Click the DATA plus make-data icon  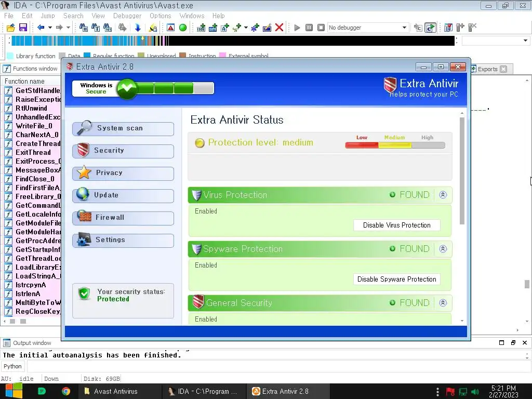[x=213, y=28]
